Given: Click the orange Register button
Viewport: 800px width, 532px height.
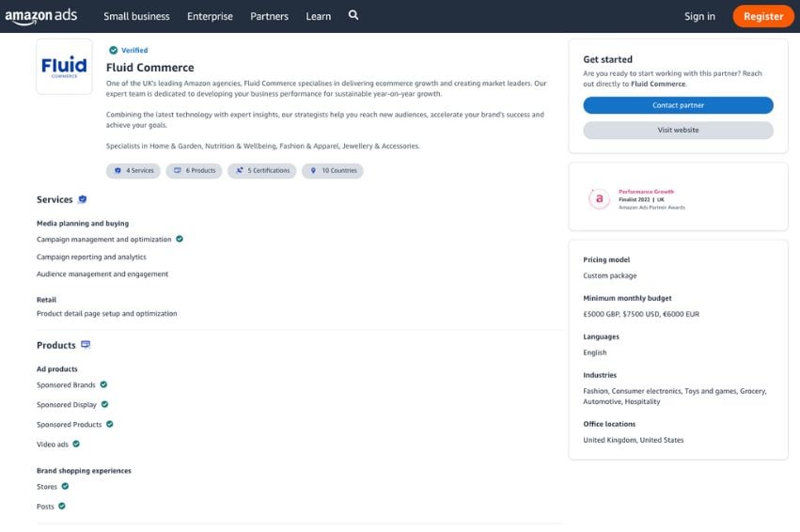Looking at the screenshot, I should [x=762, y=16].
